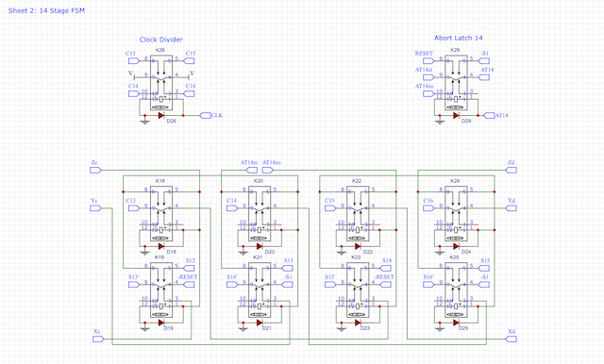This screenshot has width=604, height=364.
Task: Select the 'Abort Latch 14' label
Action: [459, 38]
